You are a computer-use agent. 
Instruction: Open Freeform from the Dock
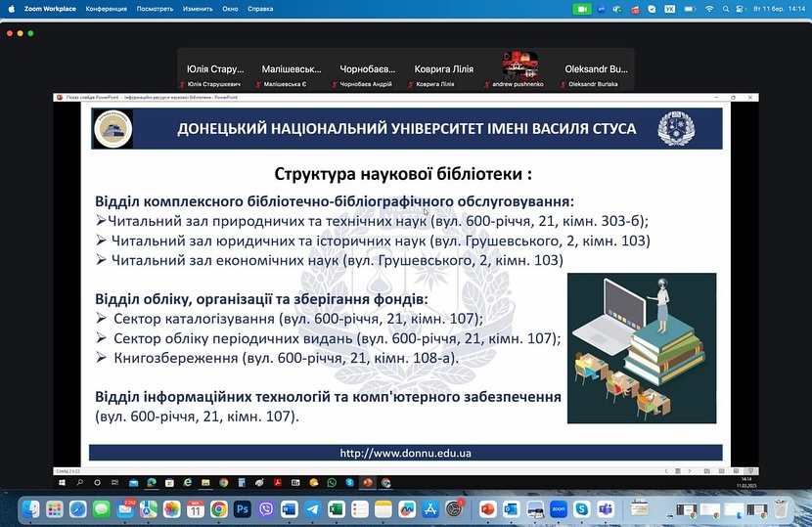[x=407, y=510]
